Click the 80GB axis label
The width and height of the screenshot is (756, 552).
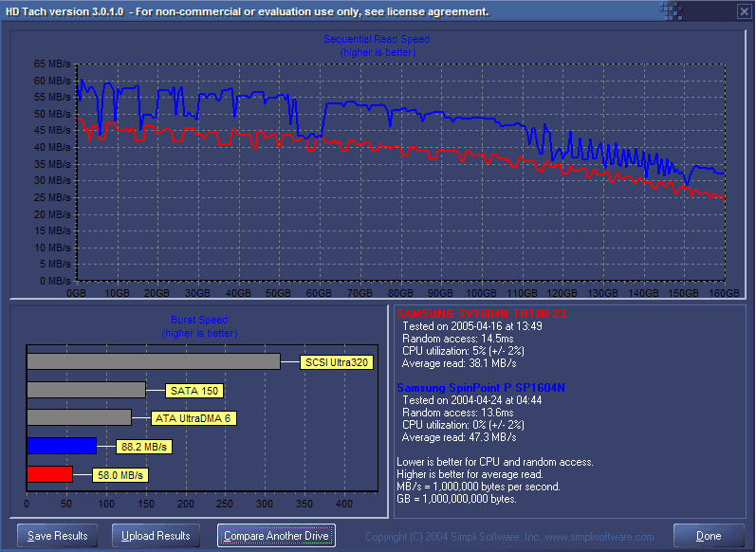tap(400, 293)
